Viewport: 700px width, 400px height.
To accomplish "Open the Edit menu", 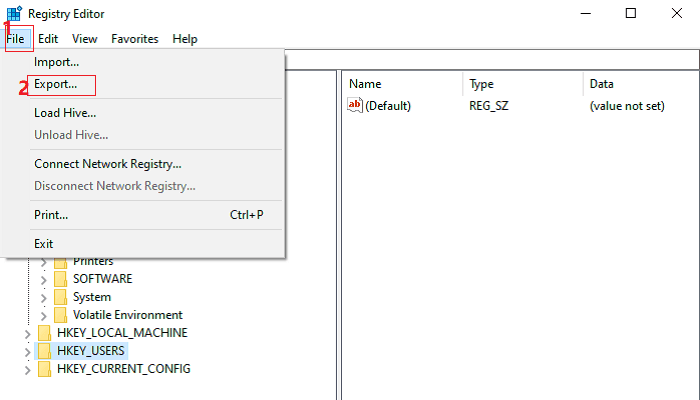I will [48, 39].
